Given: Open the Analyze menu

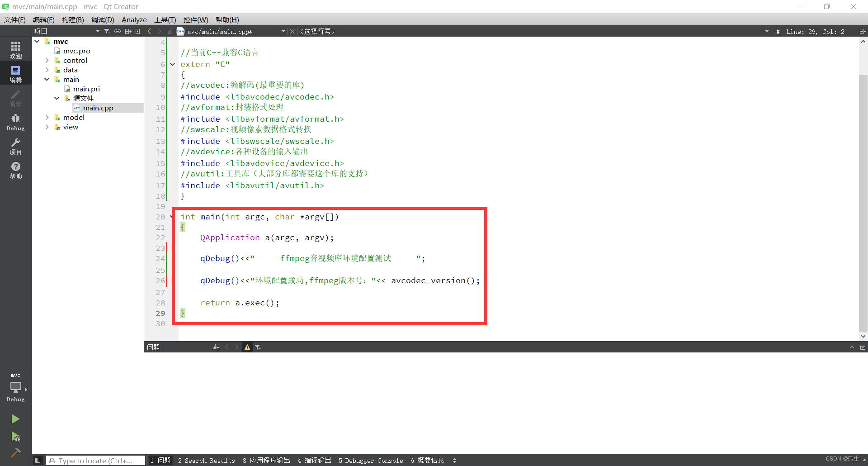Looking at the screenshot, I should coord(134,19).
